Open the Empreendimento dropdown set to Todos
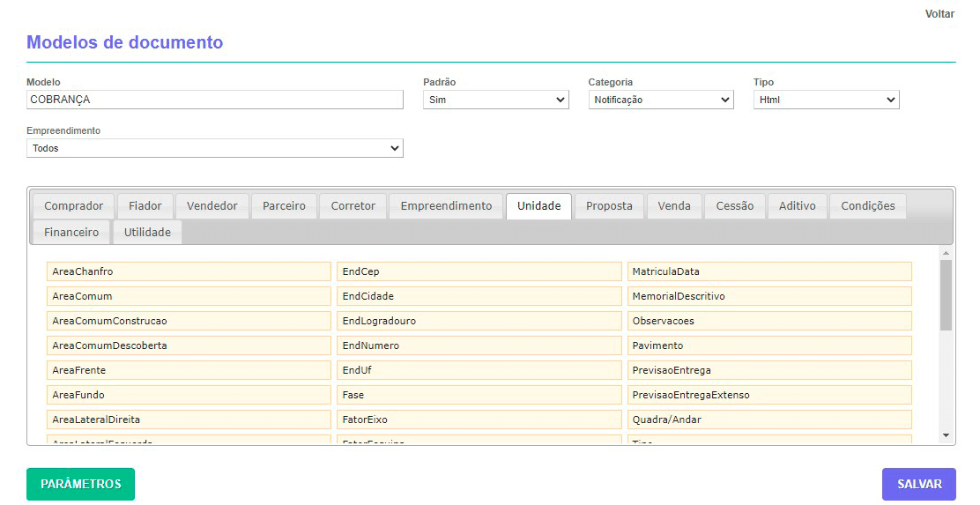 pos(214,148)
